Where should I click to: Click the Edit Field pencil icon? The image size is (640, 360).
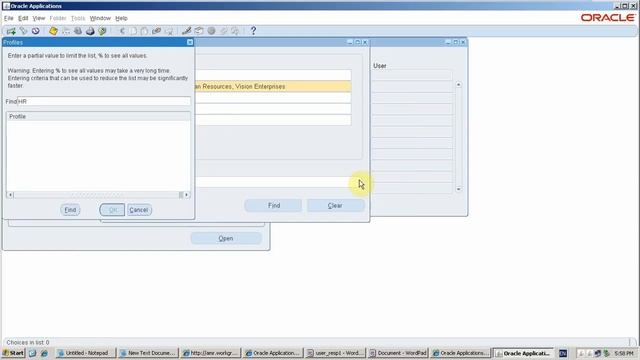click(187, 31)
